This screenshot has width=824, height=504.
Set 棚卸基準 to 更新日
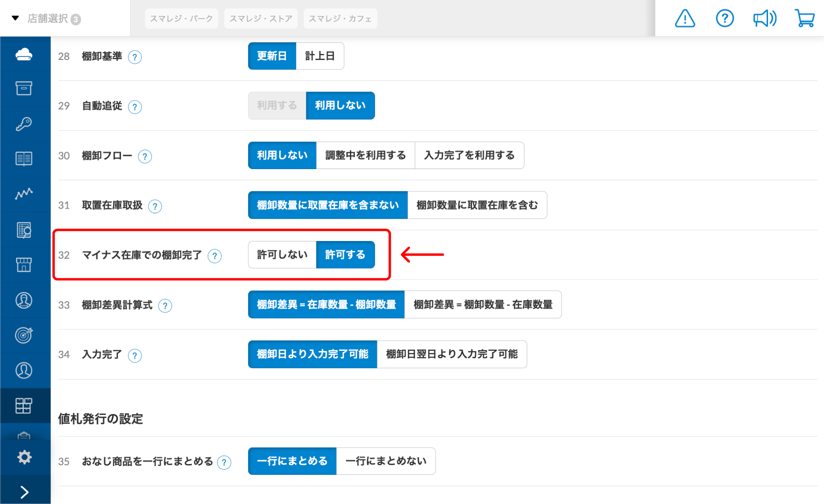click(x=272, y=56)
